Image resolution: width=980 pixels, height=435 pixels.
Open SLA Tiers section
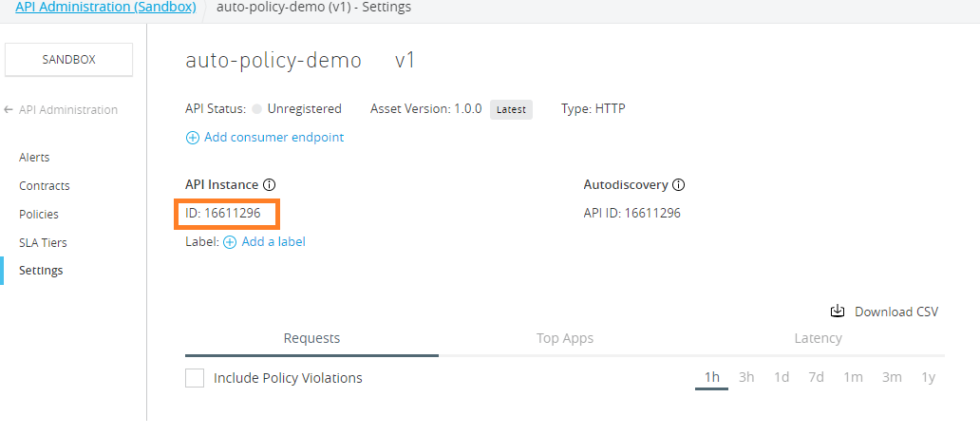click(x=43, y=243)
